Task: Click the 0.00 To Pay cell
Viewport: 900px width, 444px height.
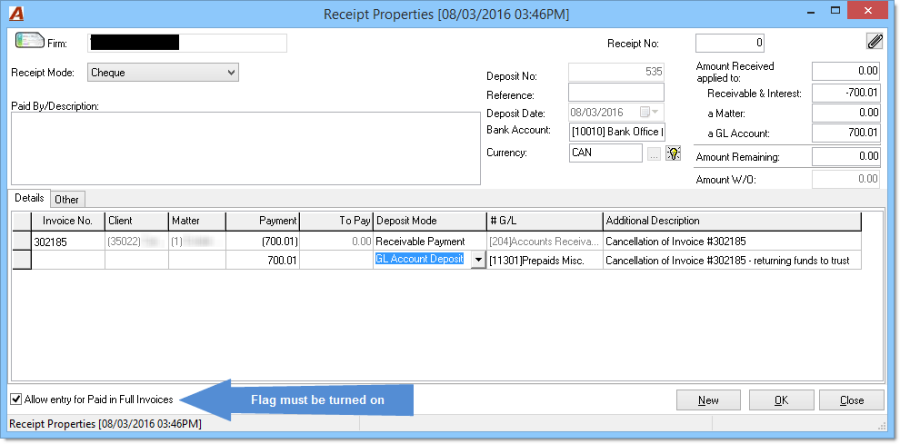Action: tap(336, 242)
